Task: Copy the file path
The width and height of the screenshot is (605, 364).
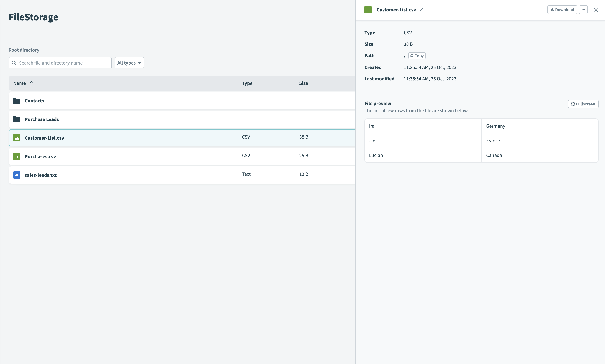Action: click(417, 56)
